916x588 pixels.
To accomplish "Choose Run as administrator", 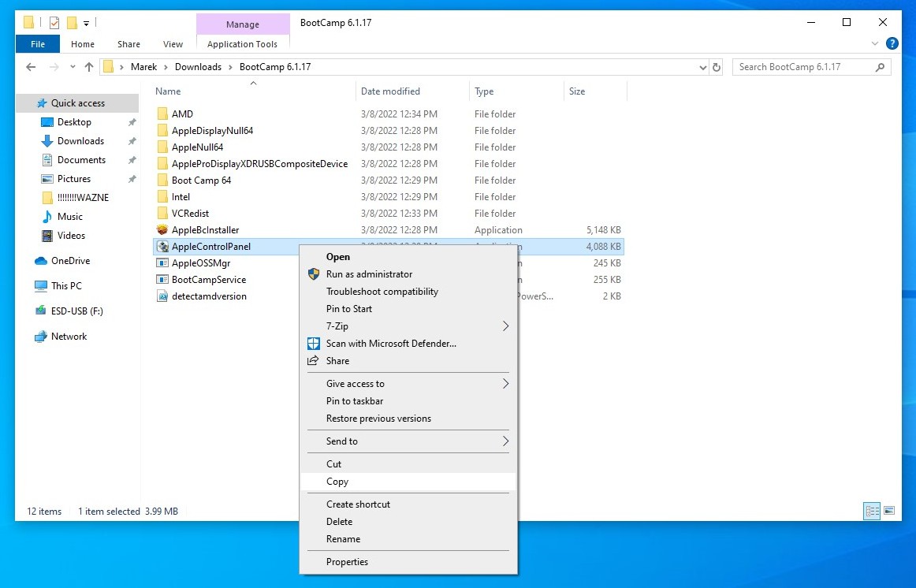I will click(408, 274).
